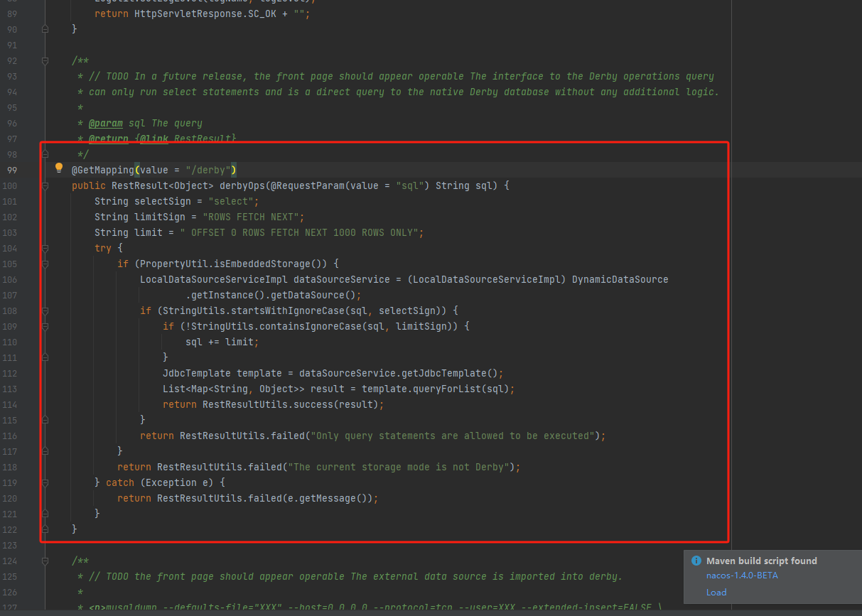Open the nacos-1.4.0-BETA link
Viewport: 862px width, 616px height.
pyautogui.click(x=742, y=576)
